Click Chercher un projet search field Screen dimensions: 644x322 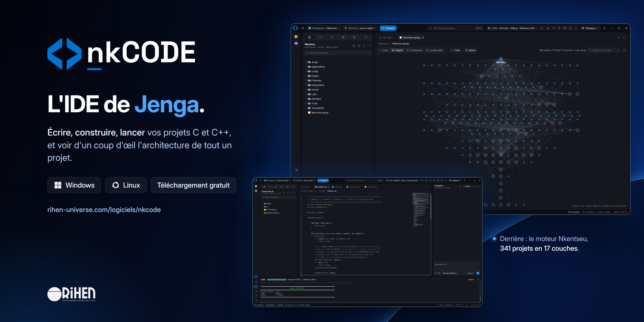tap(604, 50)
